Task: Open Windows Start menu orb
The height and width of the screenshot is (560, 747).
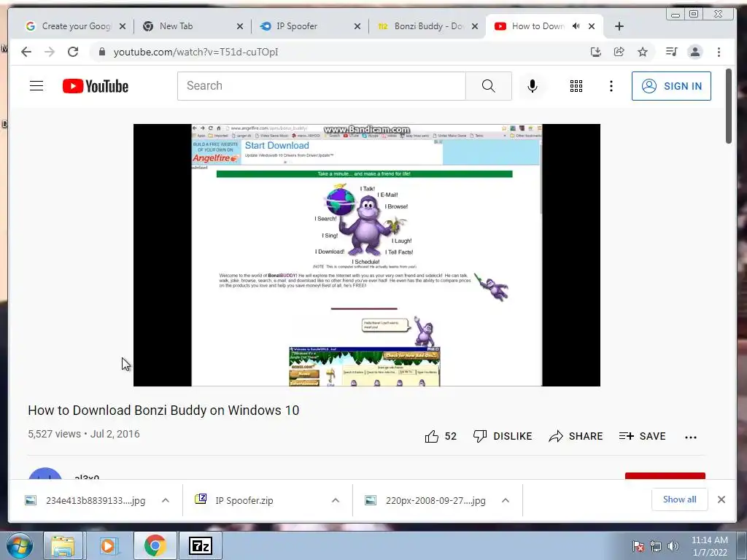Action: (x=20, y=545)
